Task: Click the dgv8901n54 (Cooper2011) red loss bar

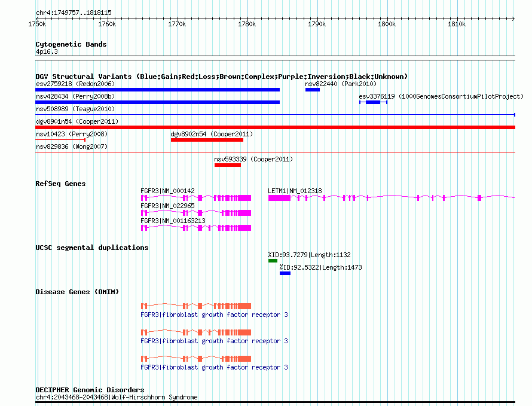Action: coord(275,127)
